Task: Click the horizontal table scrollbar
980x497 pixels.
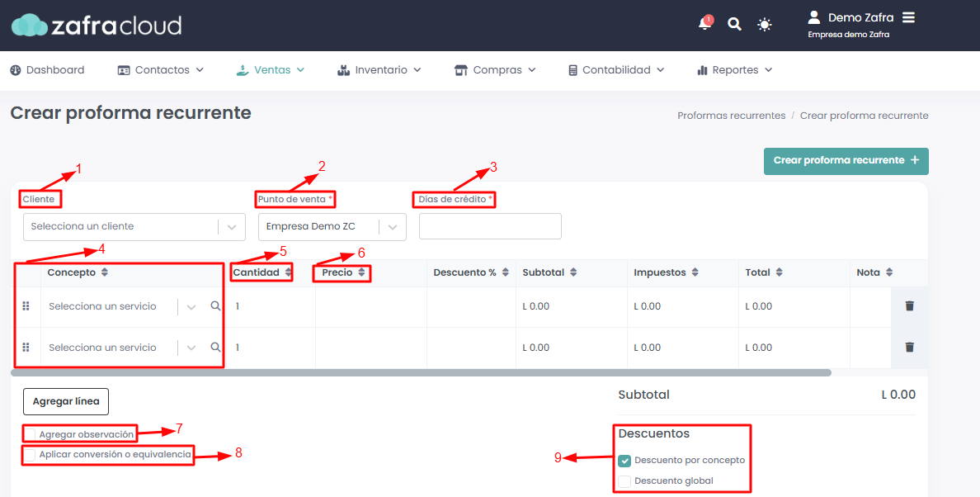Action: pos(422,372)
